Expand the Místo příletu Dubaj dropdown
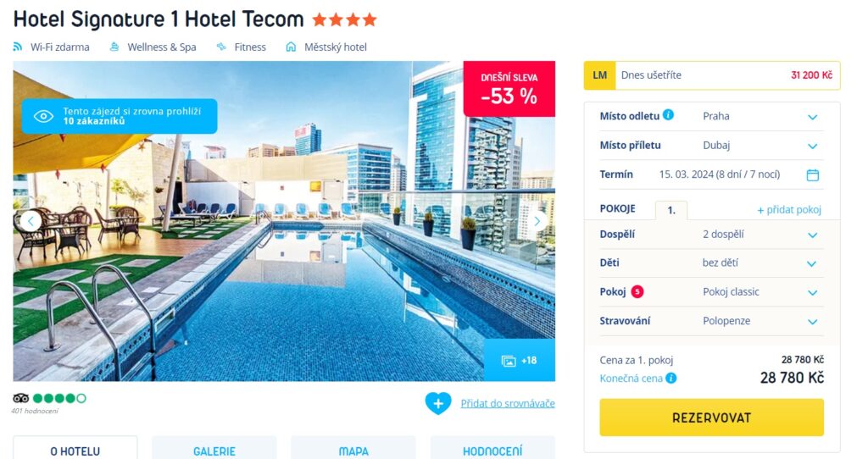Screen dimensions: 868x459 tap(711, 146)
